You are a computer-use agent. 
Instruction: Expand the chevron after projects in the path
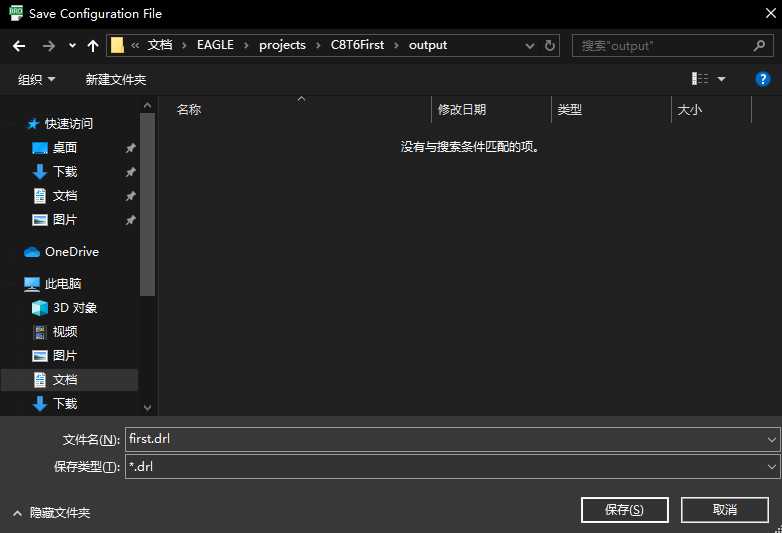point(318,45)
